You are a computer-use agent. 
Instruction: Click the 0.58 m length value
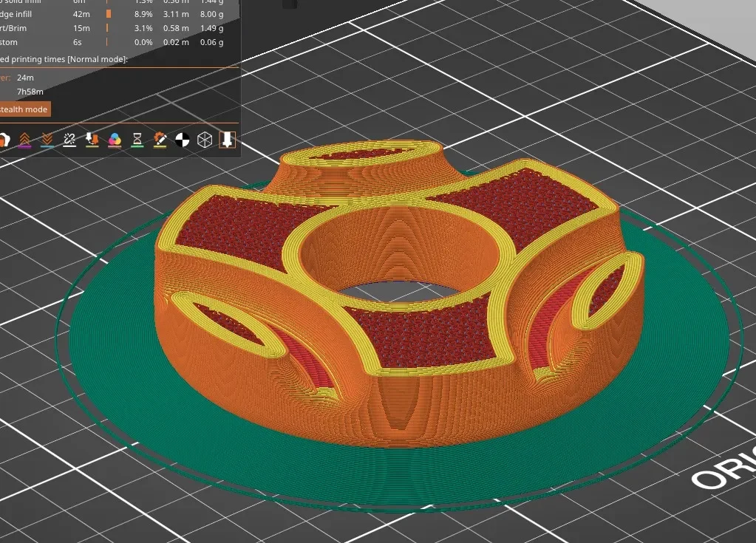click(176, 28)
